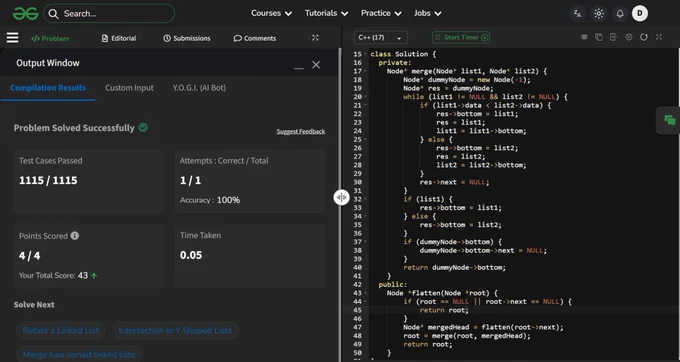Switch to the Editorial tab

point(119,38)
